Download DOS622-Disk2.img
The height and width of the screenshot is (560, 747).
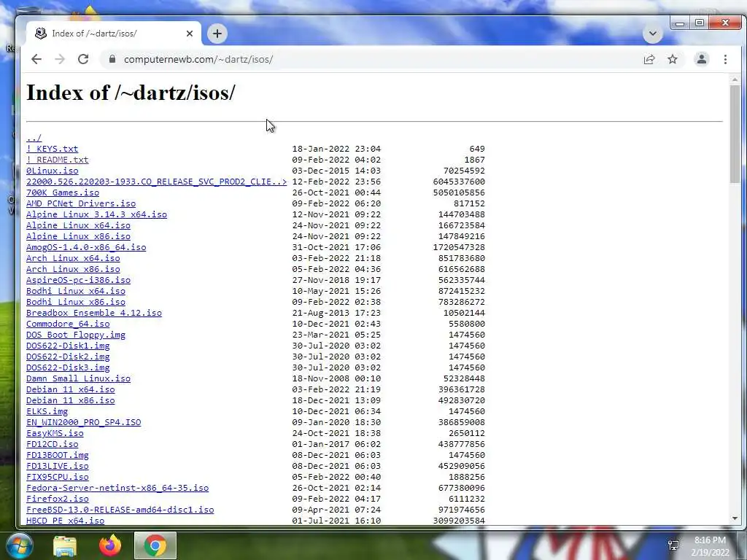pos(68,357)
